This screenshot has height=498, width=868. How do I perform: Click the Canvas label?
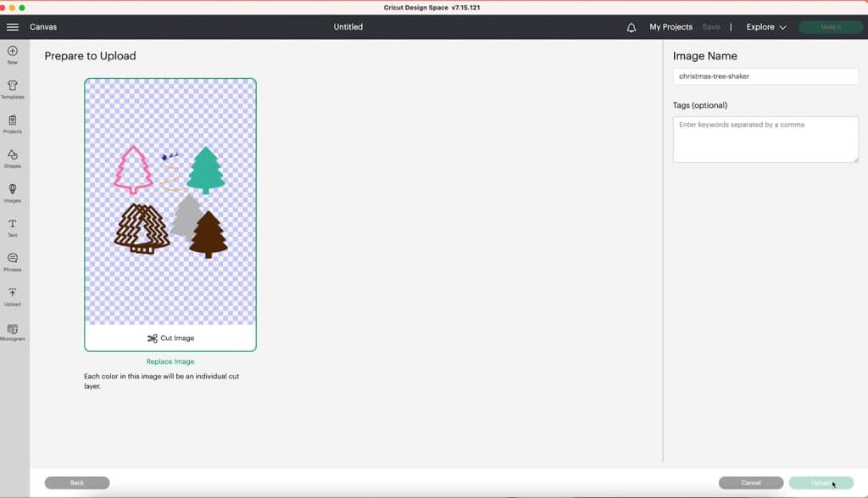(43, 26)
